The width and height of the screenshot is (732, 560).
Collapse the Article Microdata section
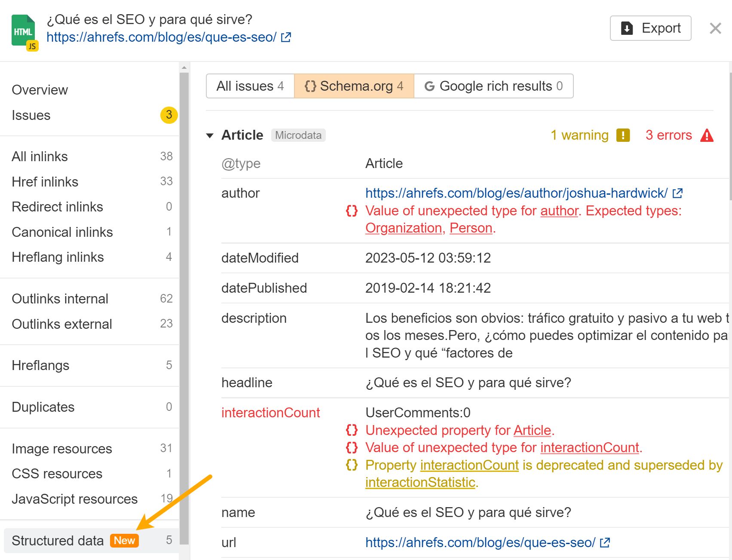210,135
